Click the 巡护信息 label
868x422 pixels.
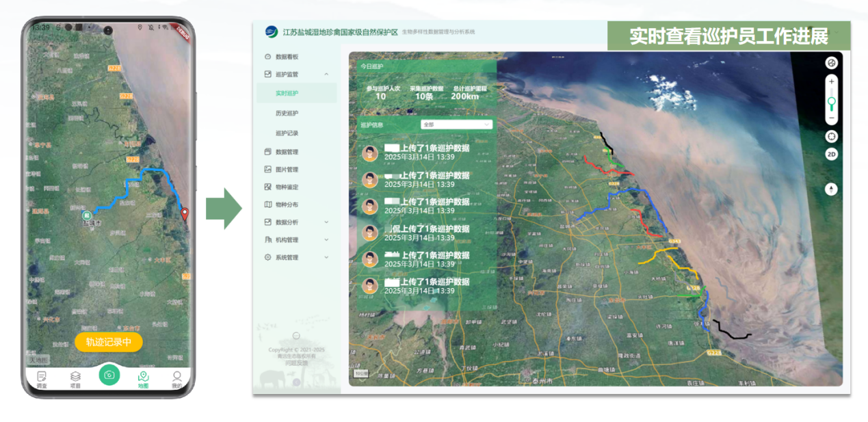[372, 125]
